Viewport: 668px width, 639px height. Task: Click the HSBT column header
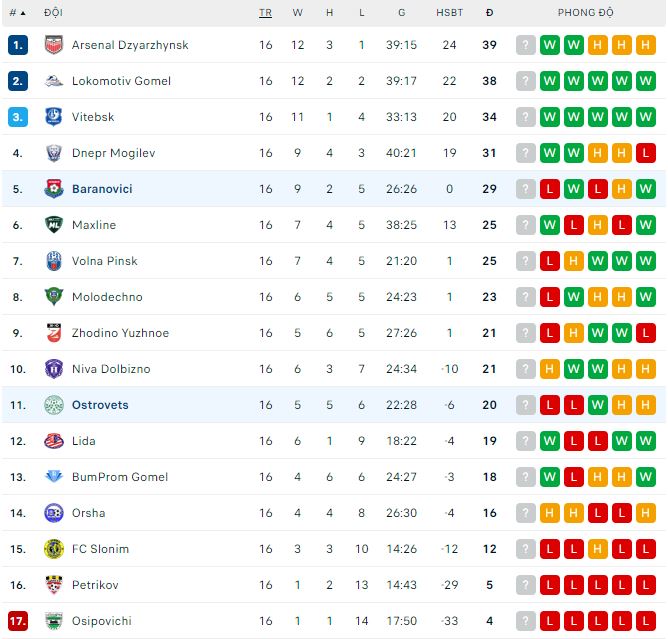(449, 13)
